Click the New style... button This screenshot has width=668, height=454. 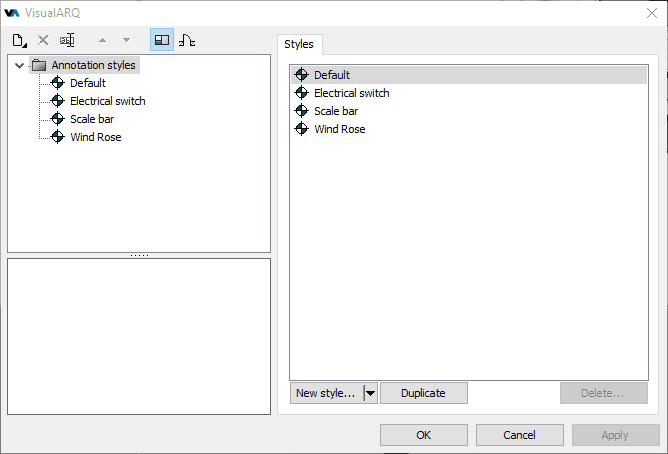(x=326, y=393)
